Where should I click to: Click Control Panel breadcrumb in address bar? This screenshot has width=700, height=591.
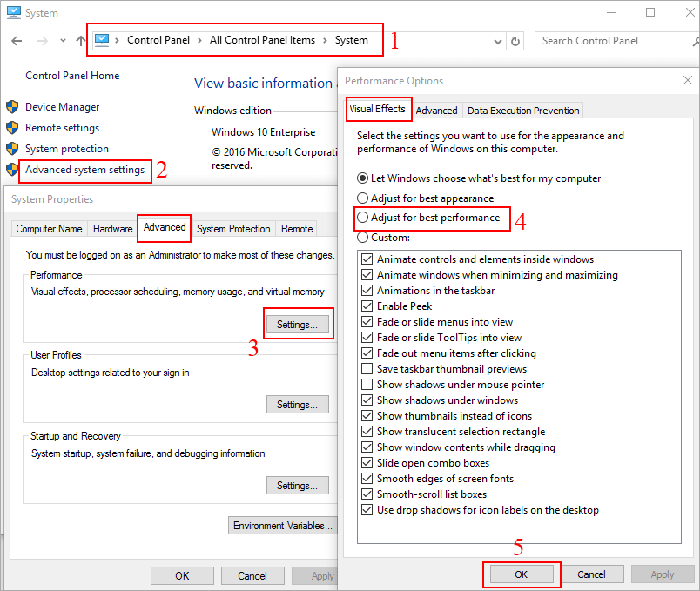(158, 40)
